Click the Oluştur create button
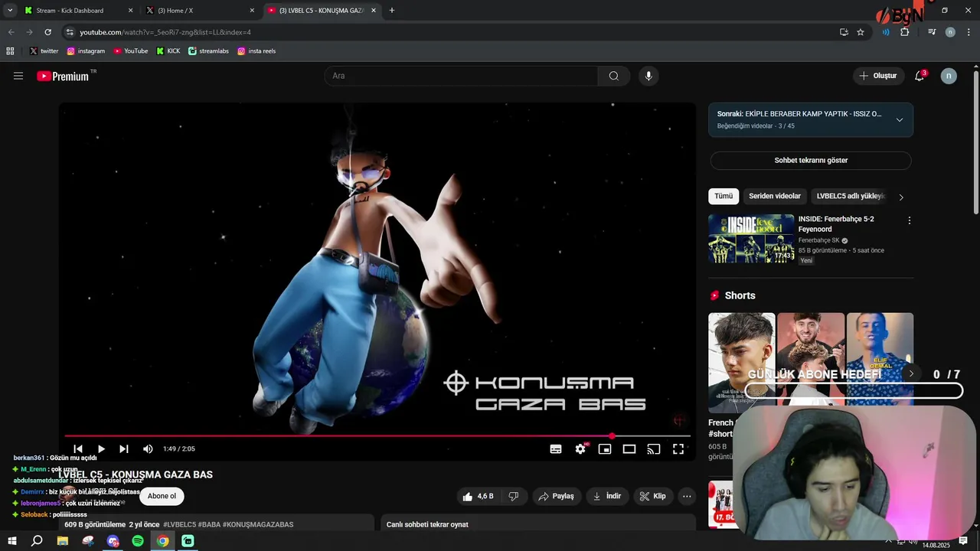980x551 pixels. (x=878, y=76)
